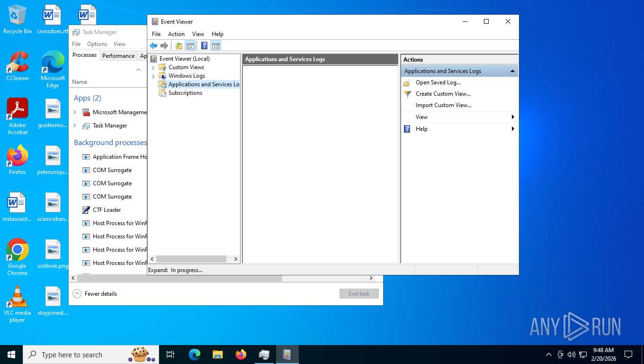Image resolution: width=644 pixels, height=364 pixels.
Task: Click Open Saved Log in Actions pane
Action: tap(438, 82)
